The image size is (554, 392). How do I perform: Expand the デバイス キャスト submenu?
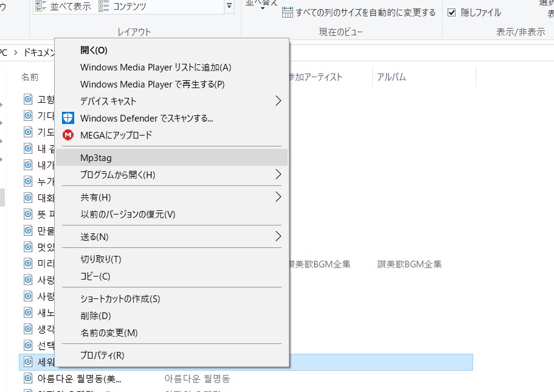279,101
